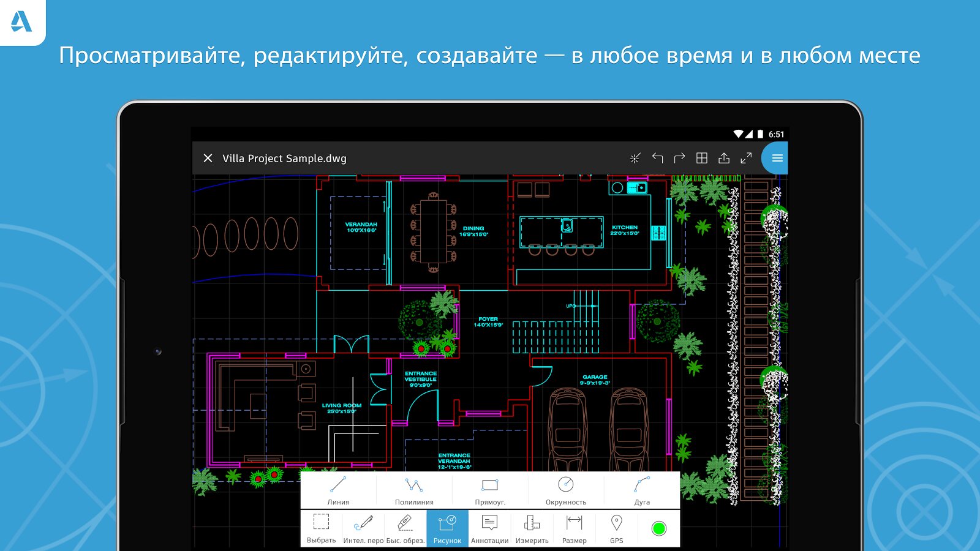Pick the Прямоуг. rectangle tool
The height and width of the screenshot is (551, 980).
pyautogui.click(x=490, y=490)
